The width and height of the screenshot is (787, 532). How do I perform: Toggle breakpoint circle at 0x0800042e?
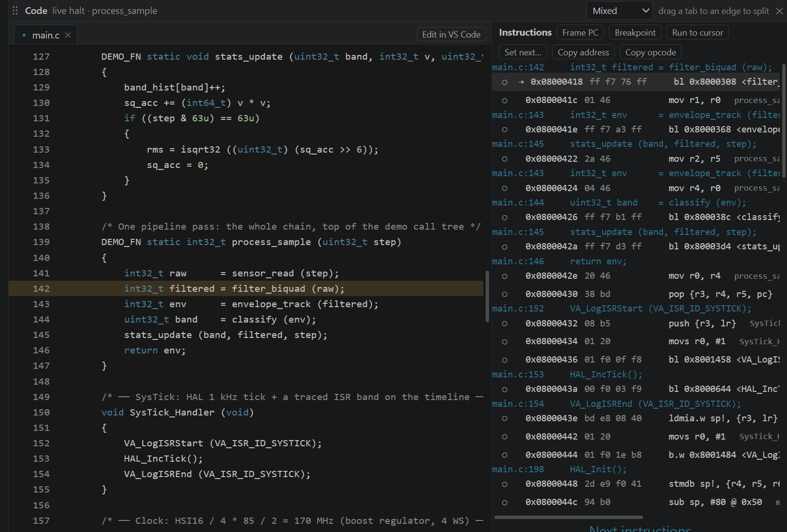click(x=504, y=276)
